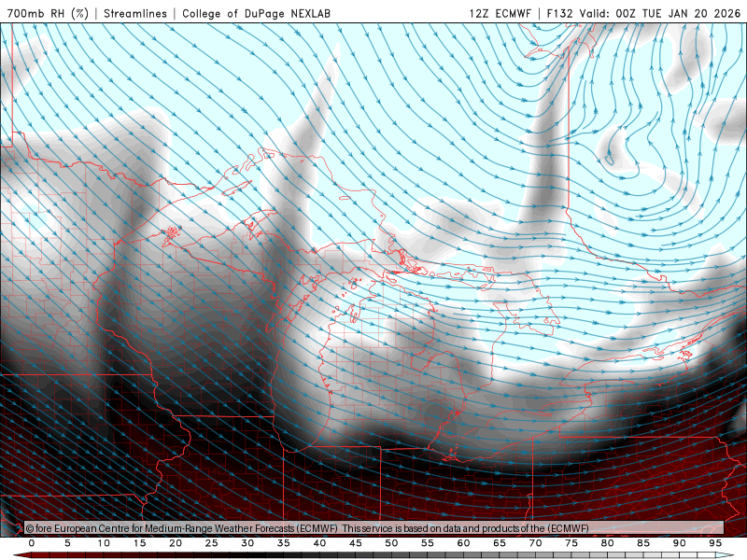This screenshot has width=747, height=560.
Task: Select "Valid: 00Z TUE JAN 20 2026" text
Action: point(660,13)
